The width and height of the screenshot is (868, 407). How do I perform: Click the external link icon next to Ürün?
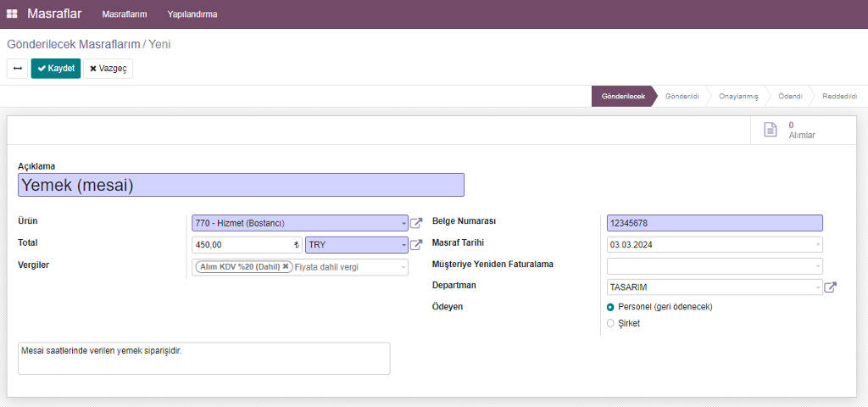click(x=416, y=224)
